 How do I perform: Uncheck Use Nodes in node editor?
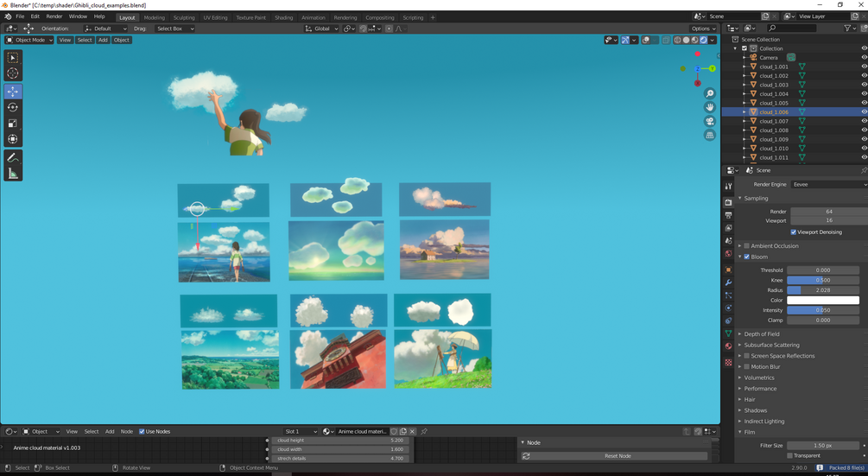(x=142, y=432)
